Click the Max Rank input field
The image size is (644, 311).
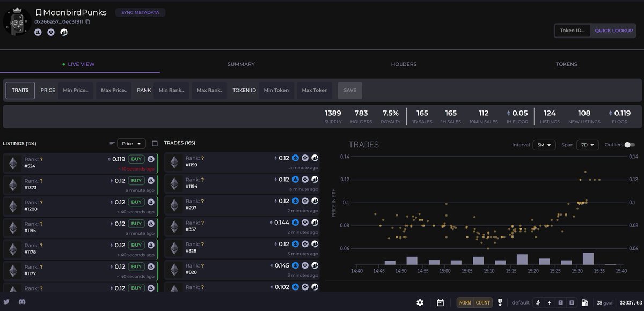click(x=209, y=90)
